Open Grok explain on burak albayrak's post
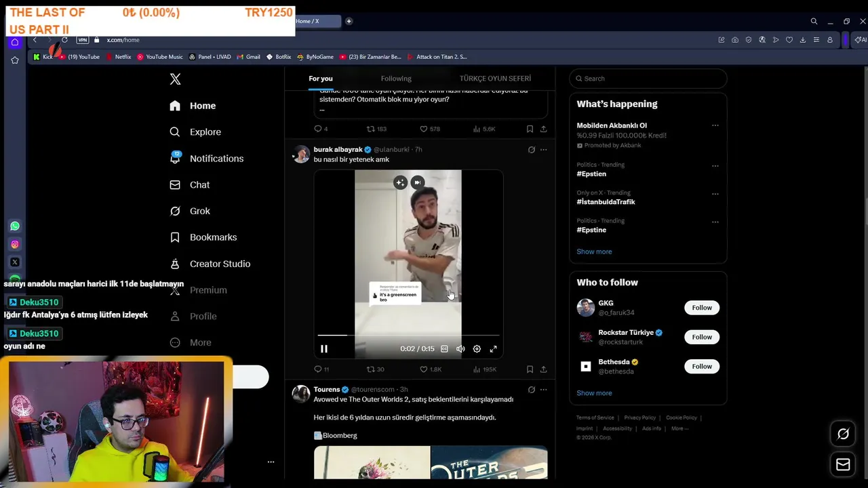Viewport: 868px width, 488px height. tap(531, 150)
